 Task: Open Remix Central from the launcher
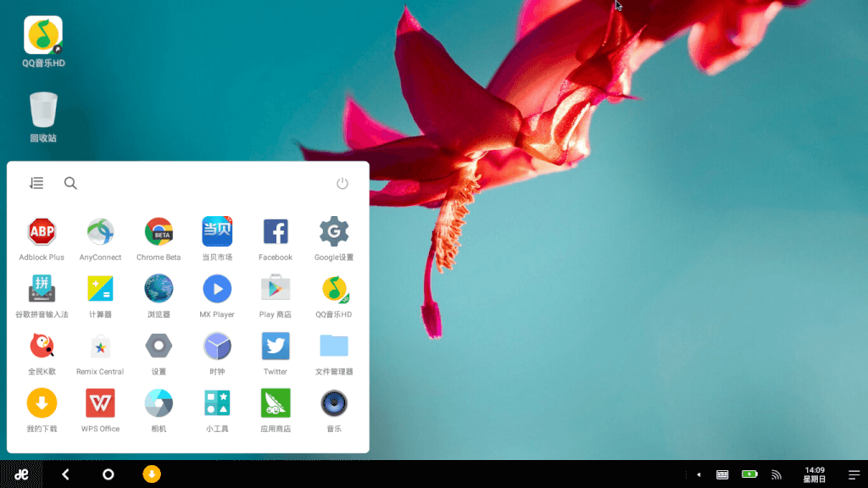coord(100,346)
